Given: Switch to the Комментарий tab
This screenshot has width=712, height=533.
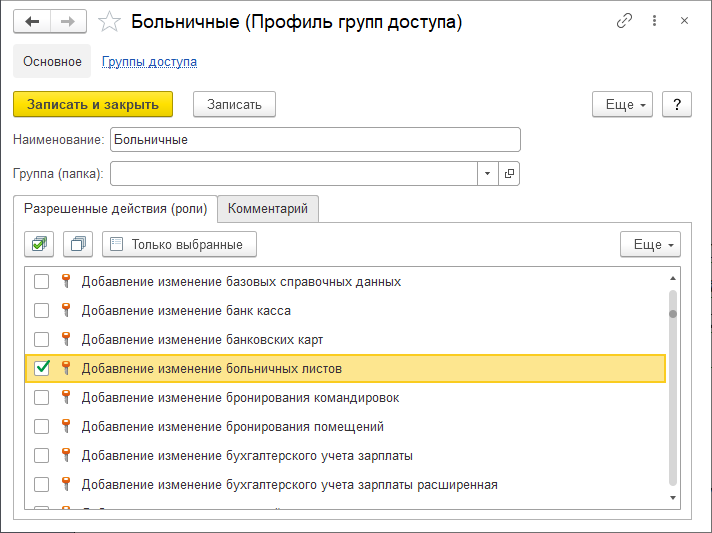Looking at the screenshot, I should tap(267, 208).
